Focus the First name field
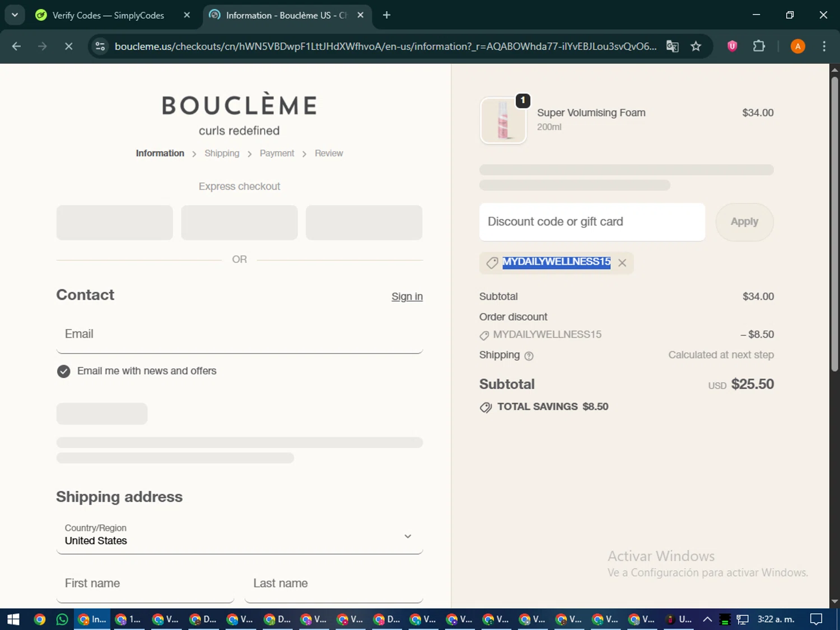The width and height of the screenshot is (840, 630). (x=145, y=584)
